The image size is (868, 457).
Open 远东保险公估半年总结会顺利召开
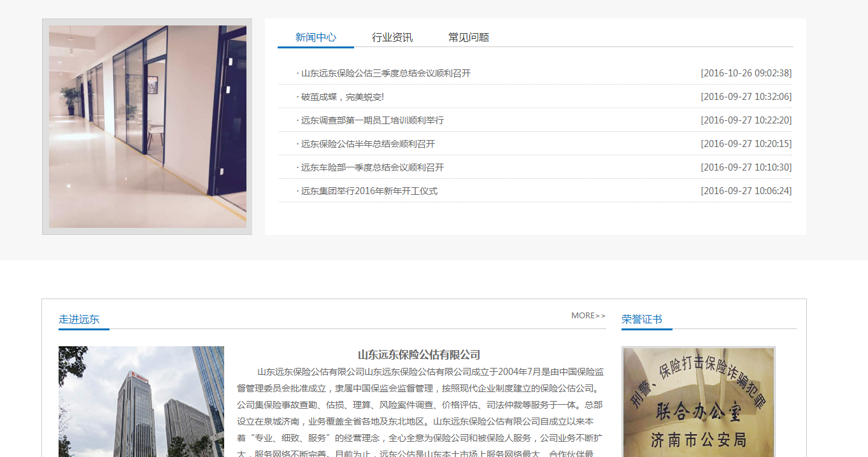[368, 144]
